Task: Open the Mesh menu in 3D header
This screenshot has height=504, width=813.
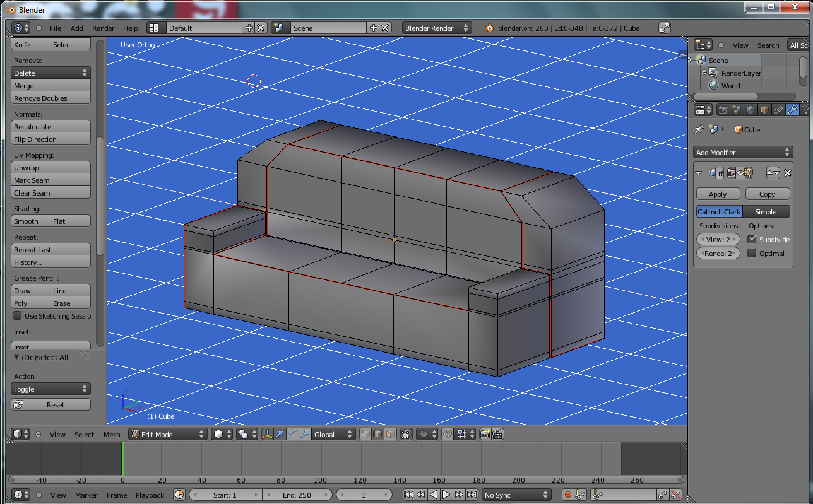Action: click(x=112, y=434)
